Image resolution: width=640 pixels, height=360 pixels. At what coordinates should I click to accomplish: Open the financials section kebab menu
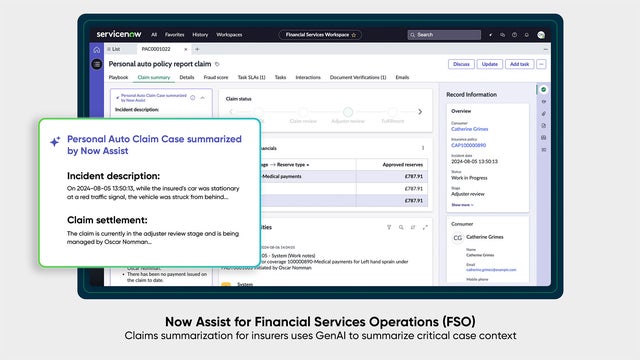point(423,148)
